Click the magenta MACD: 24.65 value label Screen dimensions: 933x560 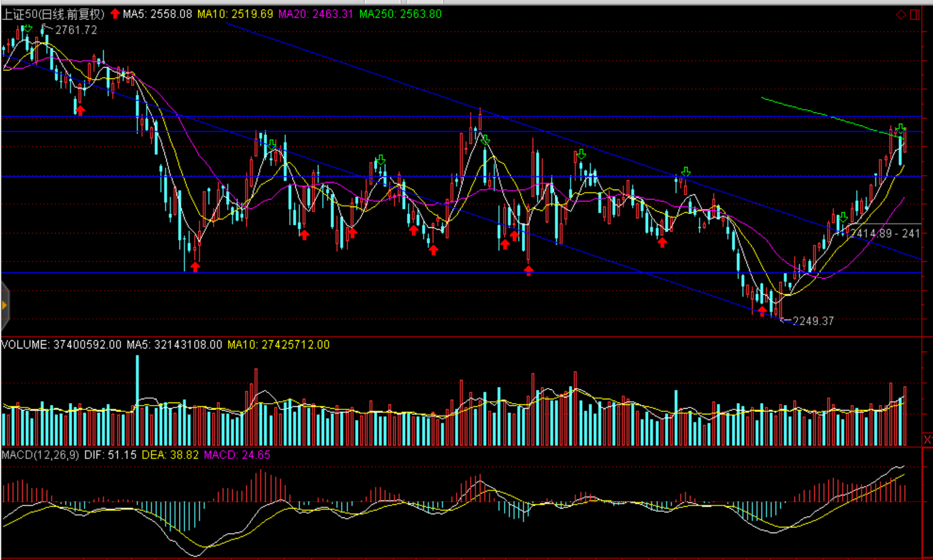click(x=237, y=455)
